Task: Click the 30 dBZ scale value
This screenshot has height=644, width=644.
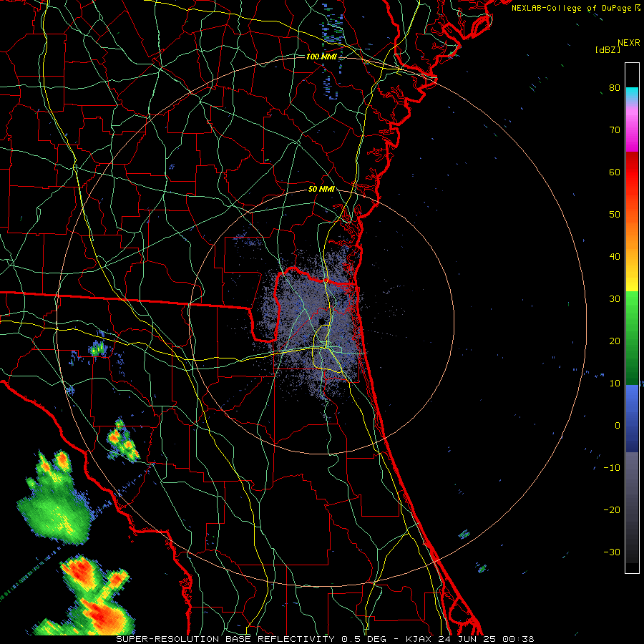Action: tap(615, 298)
